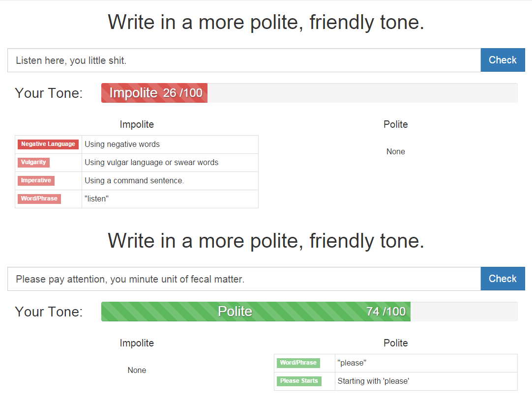Image resolution: width=532 pixels, height=399 pixels.
Task: Click the "Using negative words" description
Action: 122,144
